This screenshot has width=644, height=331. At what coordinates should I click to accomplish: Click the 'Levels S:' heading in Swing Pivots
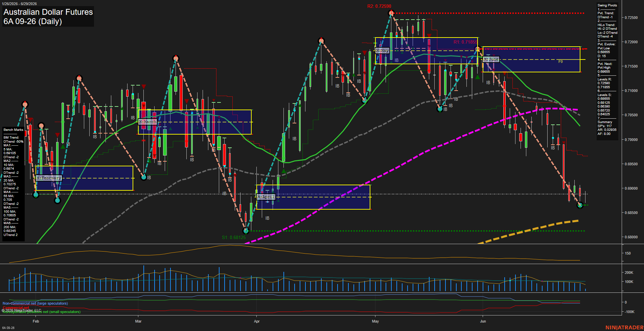[x=605, y=95]
